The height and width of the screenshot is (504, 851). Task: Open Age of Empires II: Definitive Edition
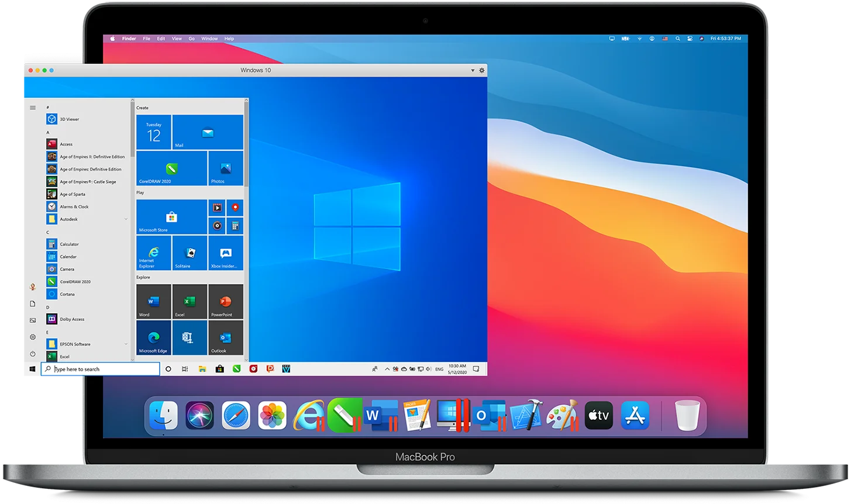click(86, 157)
